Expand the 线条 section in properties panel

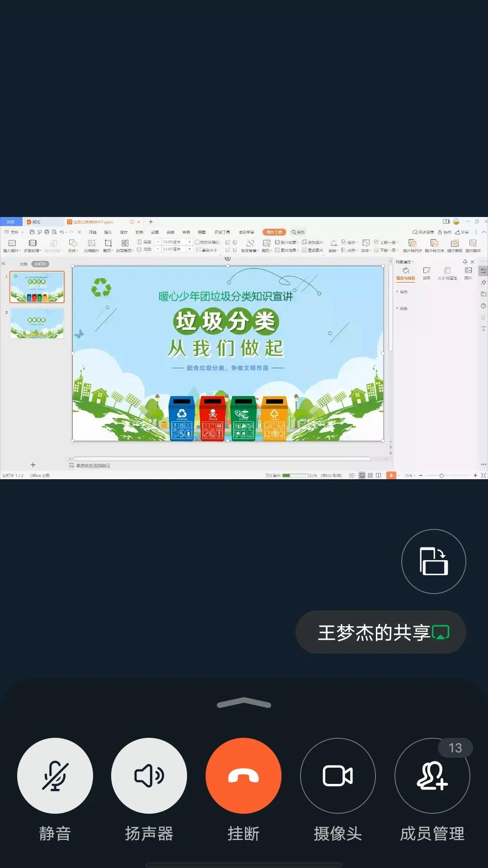402,308
